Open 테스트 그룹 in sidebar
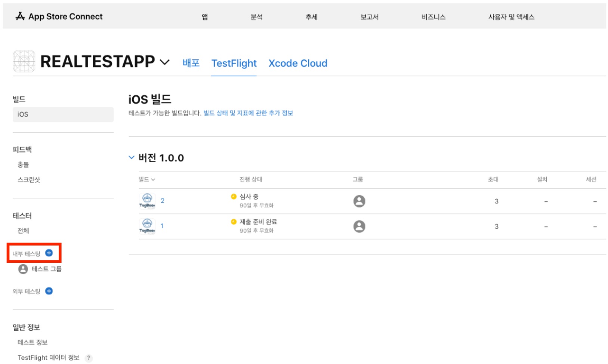 (46, 269)
